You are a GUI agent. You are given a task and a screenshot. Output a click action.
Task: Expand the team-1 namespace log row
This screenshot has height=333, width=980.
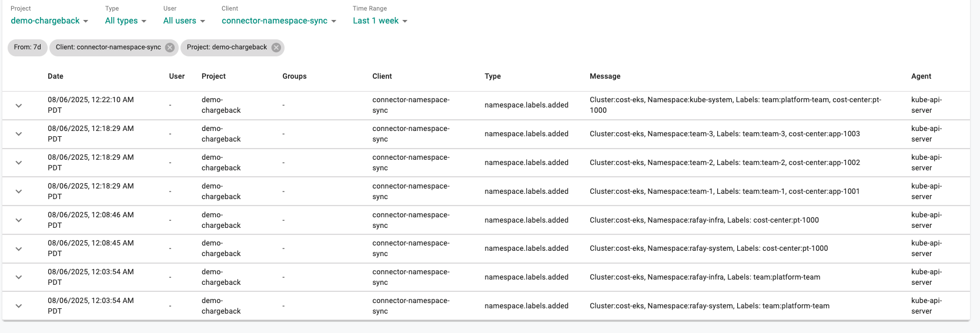click(19, 191)
